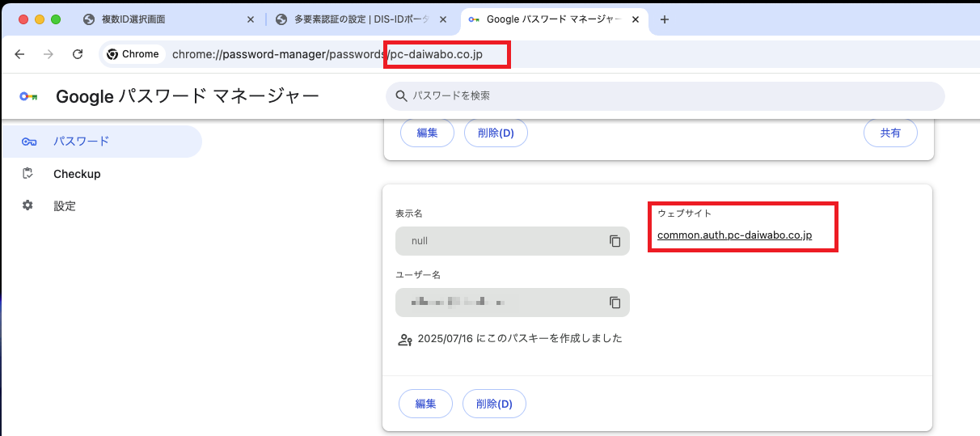The height and width of the screenshot is (436, 980).
Task: Click the 共有 share button
Action: click(890, 133)
